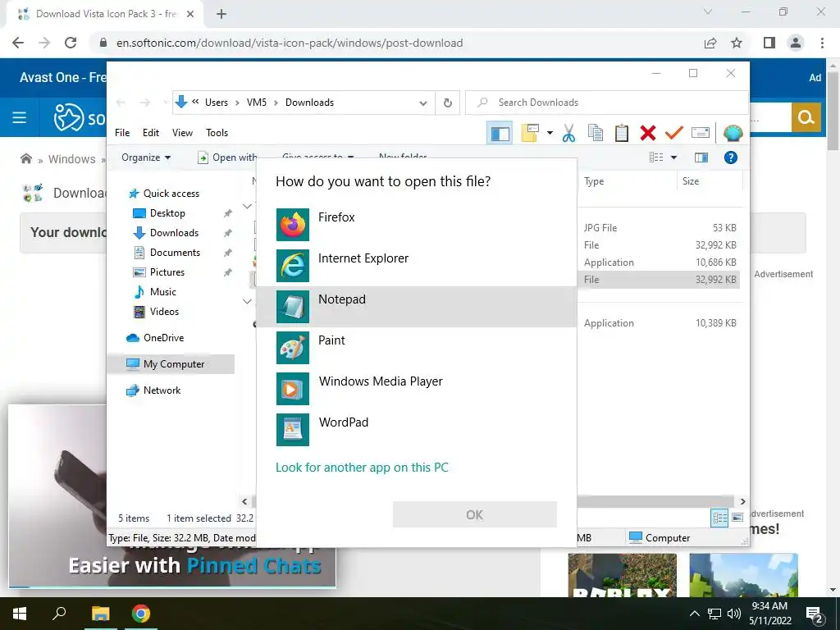Click the 10,389 KB Application row
The height and width of the screenshot is (630, 840).
click(660, 323)
